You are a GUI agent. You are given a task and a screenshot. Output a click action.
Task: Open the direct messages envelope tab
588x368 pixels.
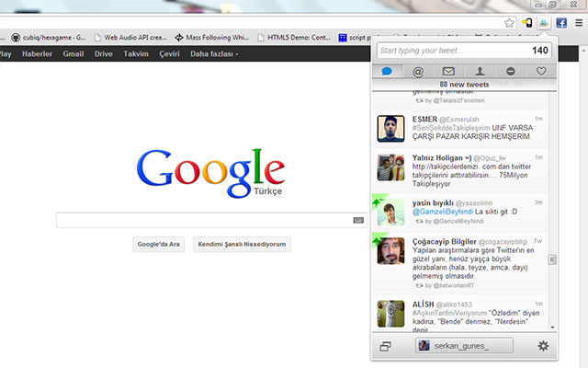(x=448, y=72)
